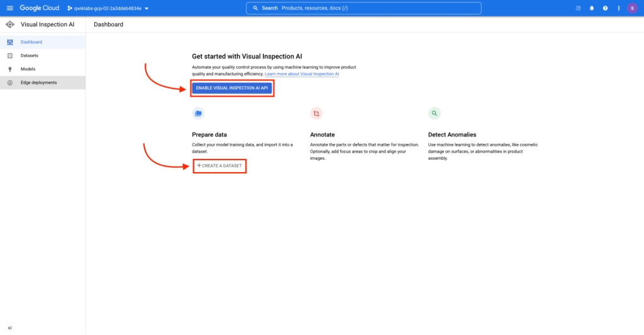Collapse the sidebar navigation panel
This screenshot has height=335, width=644.
pyautogui.click(x=10, y=328)
